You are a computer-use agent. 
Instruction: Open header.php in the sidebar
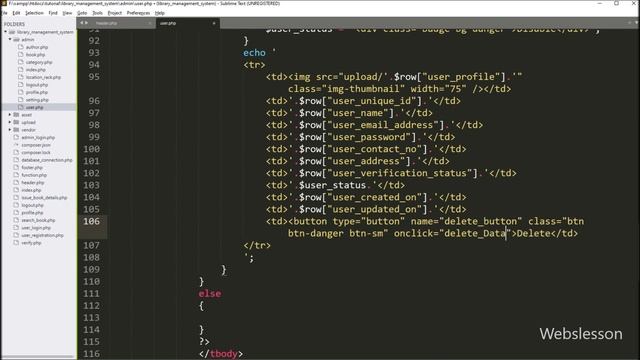pyautogui.click(x=33, y=182)
